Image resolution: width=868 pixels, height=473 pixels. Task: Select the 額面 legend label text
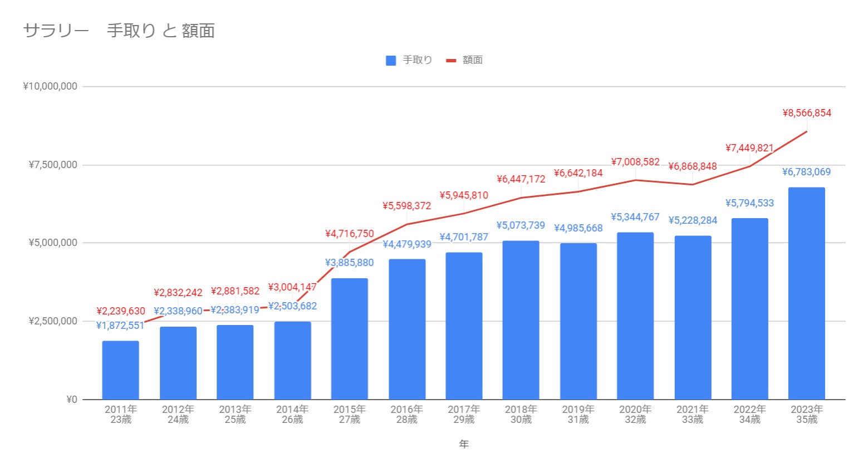point(473,60)
